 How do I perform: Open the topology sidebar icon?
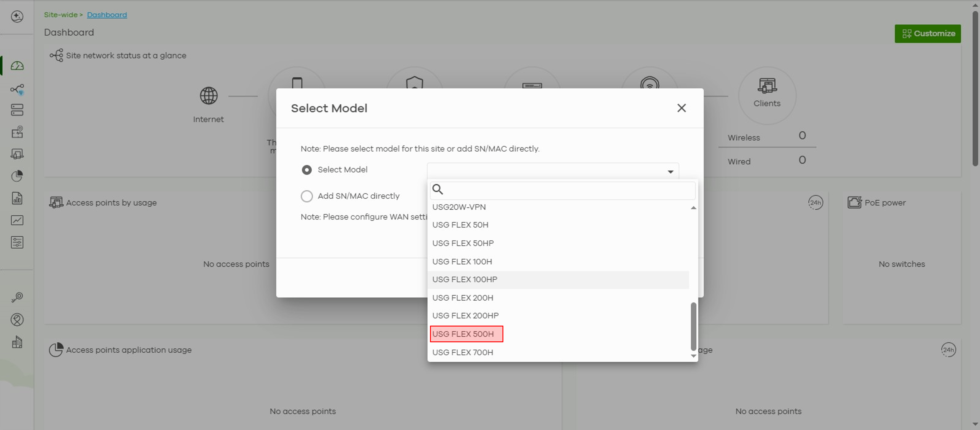tap(17, 90)
